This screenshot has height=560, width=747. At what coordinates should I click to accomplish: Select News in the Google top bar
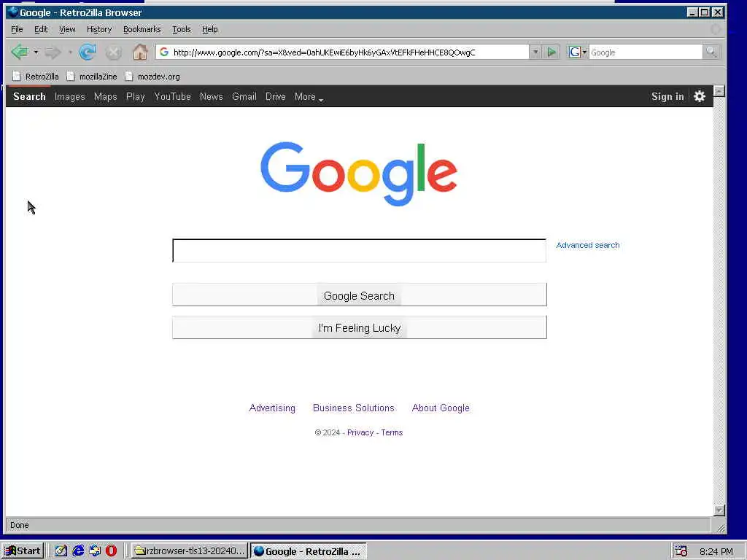[211, 96]
